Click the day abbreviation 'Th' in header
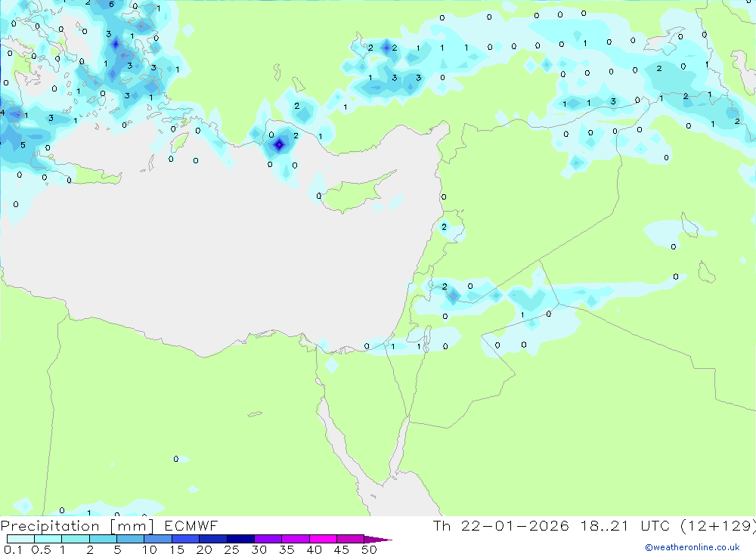Viewport: 756px width, 554px height. pos(442,526)
